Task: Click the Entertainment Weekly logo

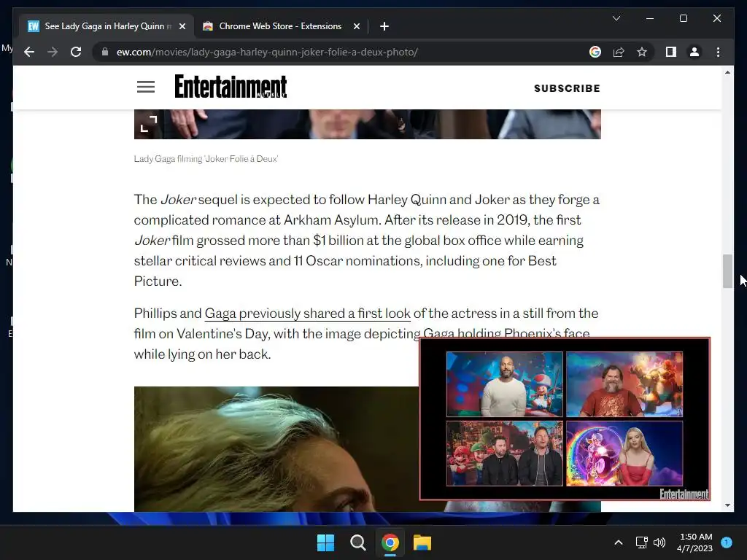Action: point(231,86)
